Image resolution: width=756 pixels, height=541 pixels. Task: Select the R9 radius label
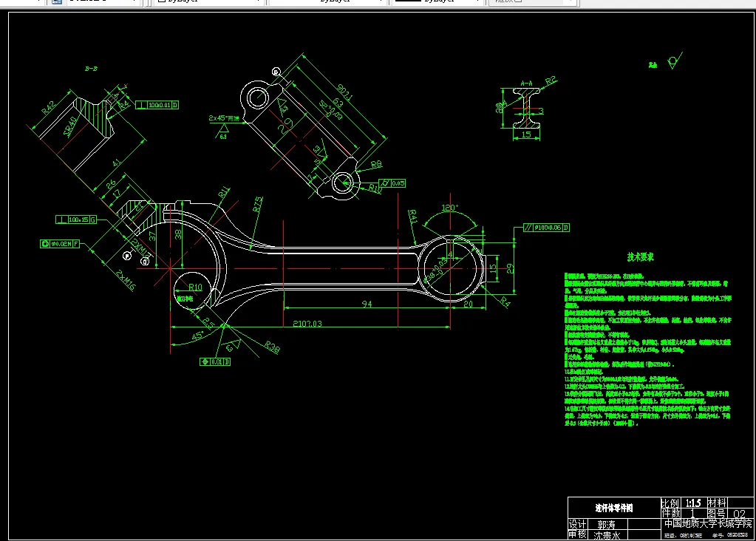click(x=377, y=164)
